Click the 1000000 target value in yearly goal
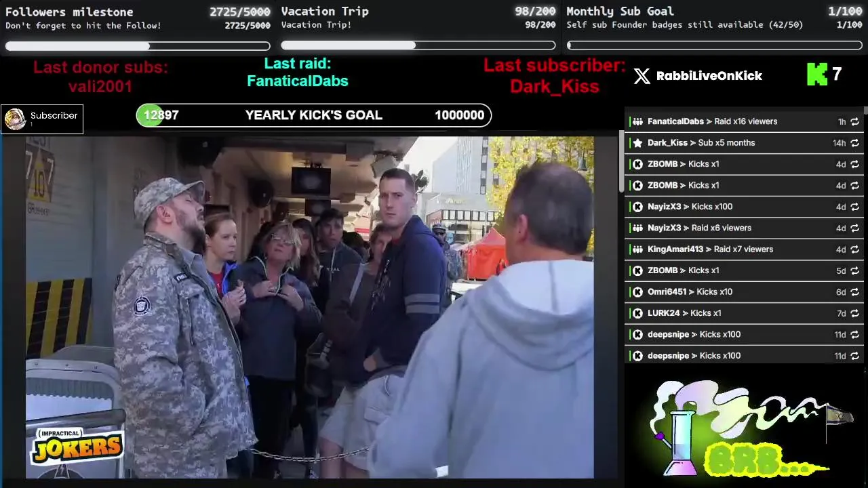868x488 pixels. (x=460, y=115)
